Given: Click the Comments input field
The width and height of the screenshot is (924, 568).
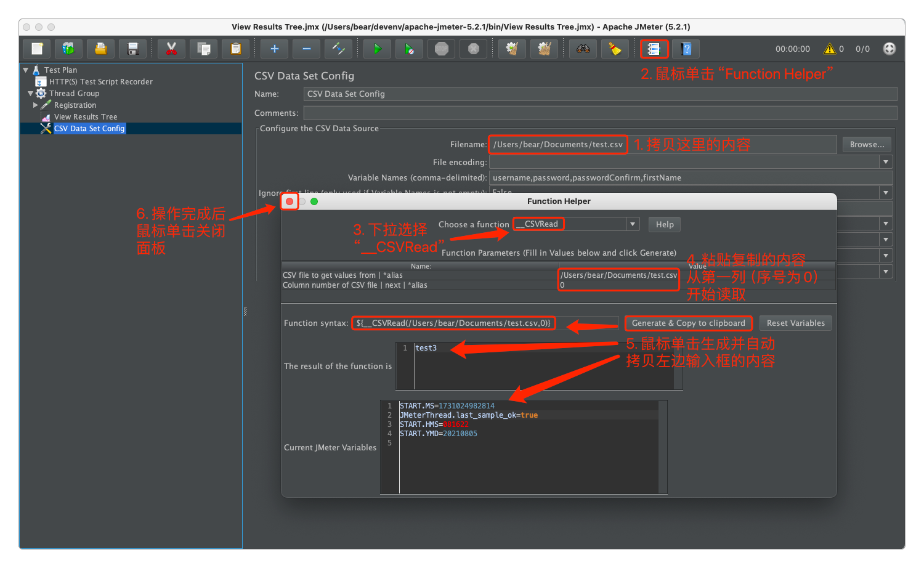Looking at the screenshot, I should (601, 113).
